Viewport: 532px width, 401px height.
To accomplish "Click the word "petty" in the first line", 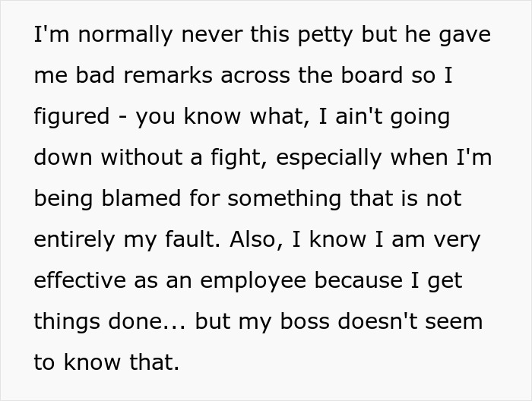I will point(325,36).
